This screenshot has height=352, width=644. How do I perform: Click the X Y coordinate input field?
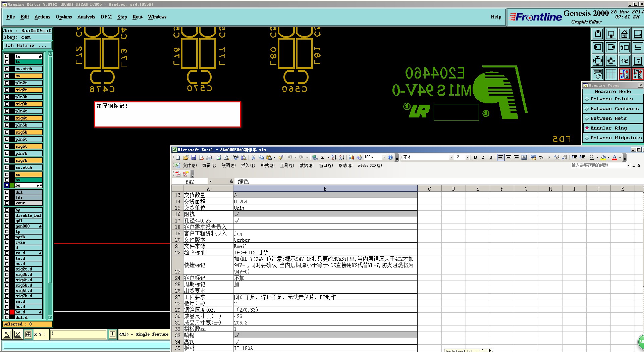pyautogui.click(x=78, y=334)
